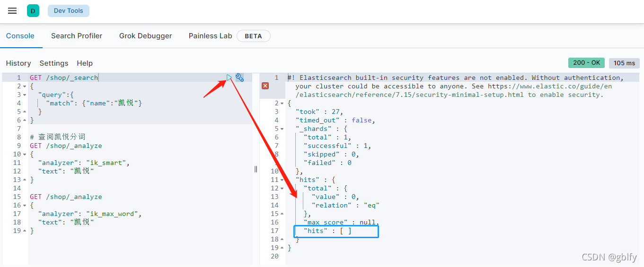This screenshot has height=267, width=644.
Task: Click GET /shop/_analyze on line 15
Action: [66, 197]
